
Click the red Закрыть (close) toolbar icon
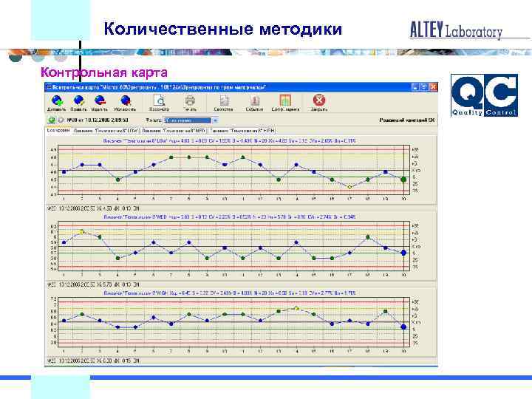coord(319,100)
